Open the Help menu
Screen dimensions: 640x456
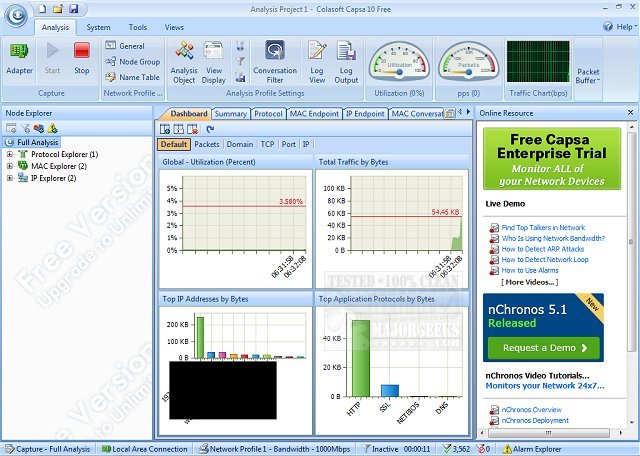coord(620,27)
